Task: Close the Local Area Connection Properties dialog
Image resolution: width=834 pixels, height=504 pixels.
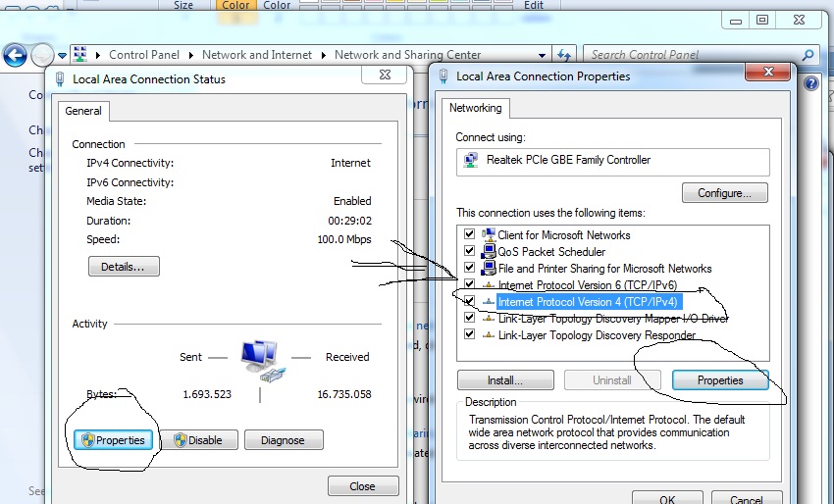Action: [x=768, y=73]
